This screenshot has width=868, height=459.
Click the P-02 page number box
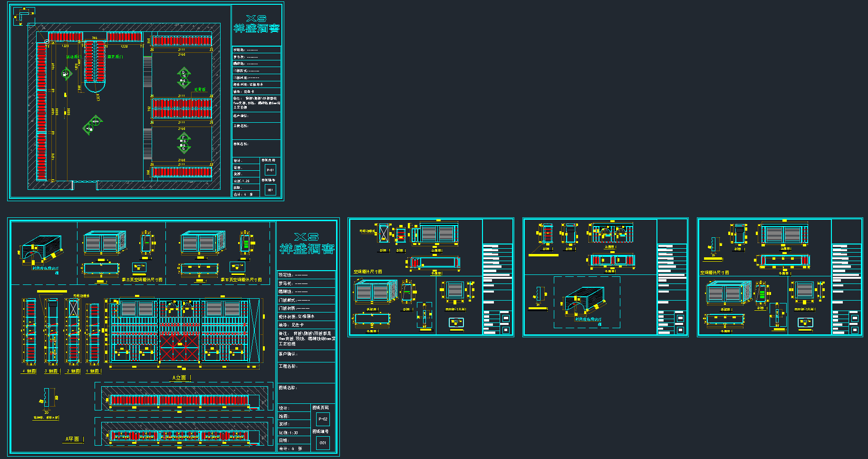pos(323,419)
